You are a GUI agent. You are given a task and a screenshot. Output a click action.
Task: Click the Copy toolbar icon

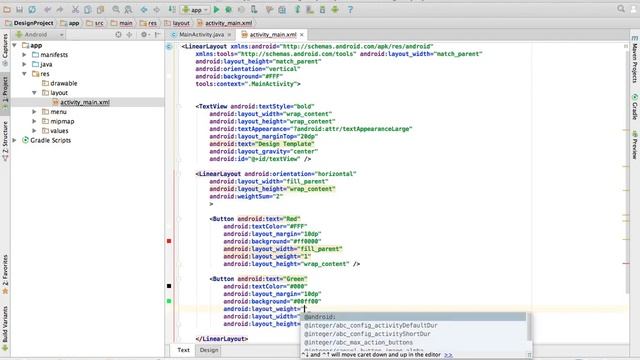[88, 9]
